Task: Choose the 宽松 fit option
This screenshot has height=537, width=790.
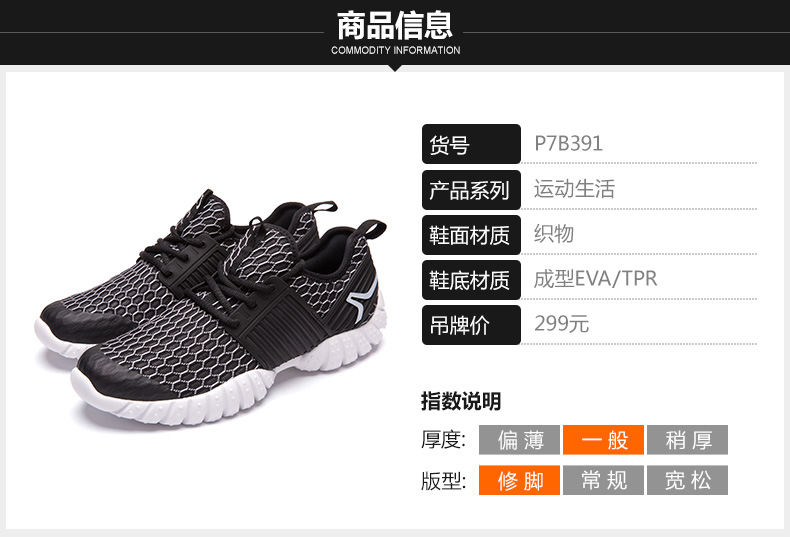Action: point(687,480)
